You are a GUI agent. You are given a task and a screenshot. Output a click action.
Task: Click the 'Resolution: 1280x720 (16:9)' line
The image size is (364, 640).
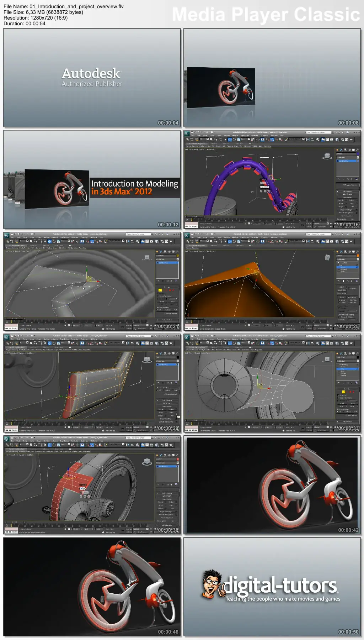(x=36, y=18)
